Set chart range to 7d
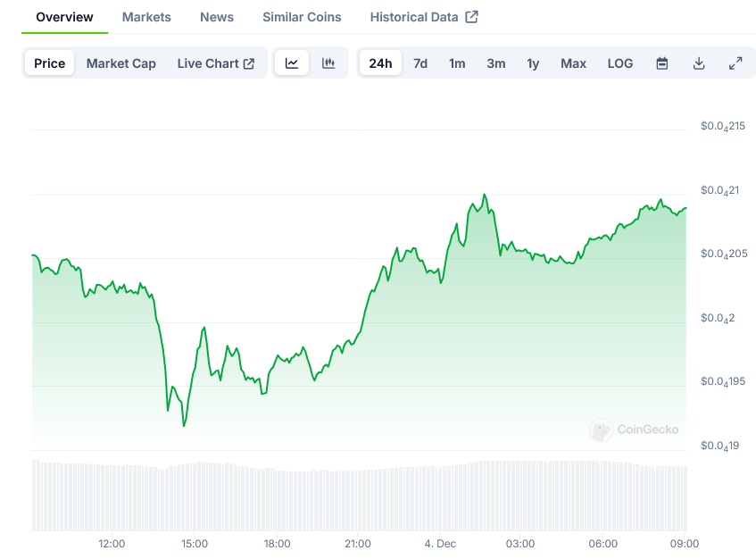756x559 pixels. (x=420, y=63)
